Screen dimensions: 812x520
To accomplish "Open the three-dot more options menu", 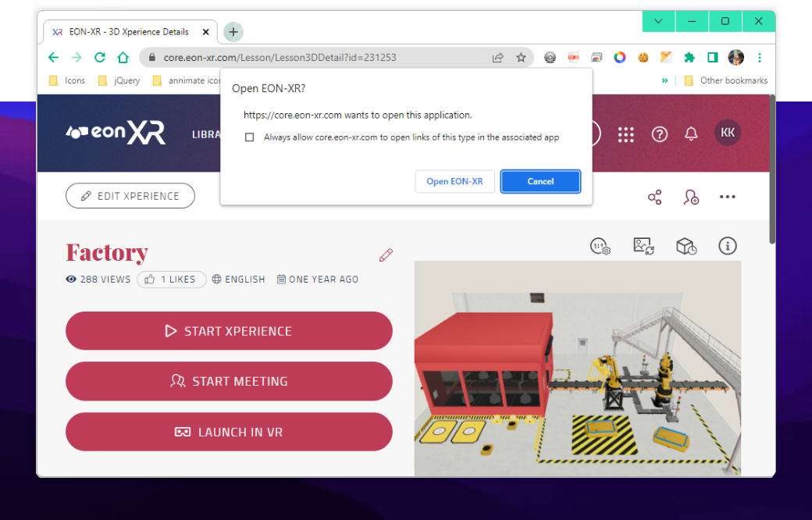I will click(x=727, y=197).
